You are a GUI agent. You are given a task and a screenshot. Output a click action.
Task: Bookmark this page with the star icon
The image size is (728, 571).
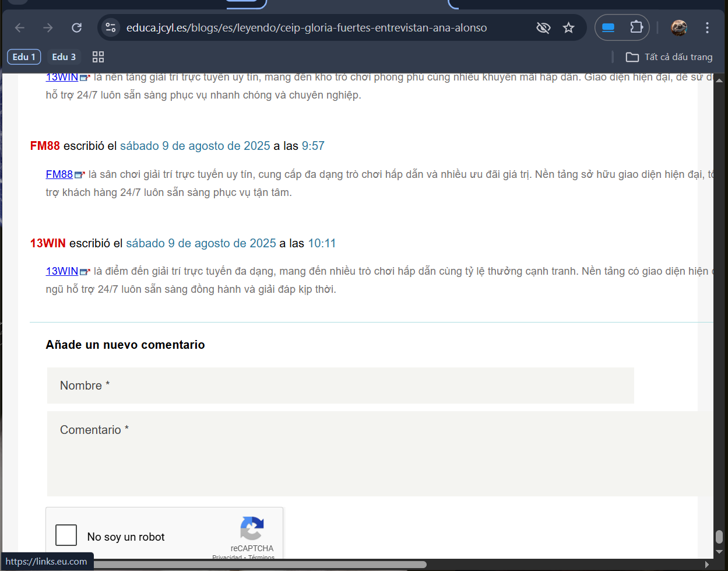pyautogui.click(x=569, y=27)
